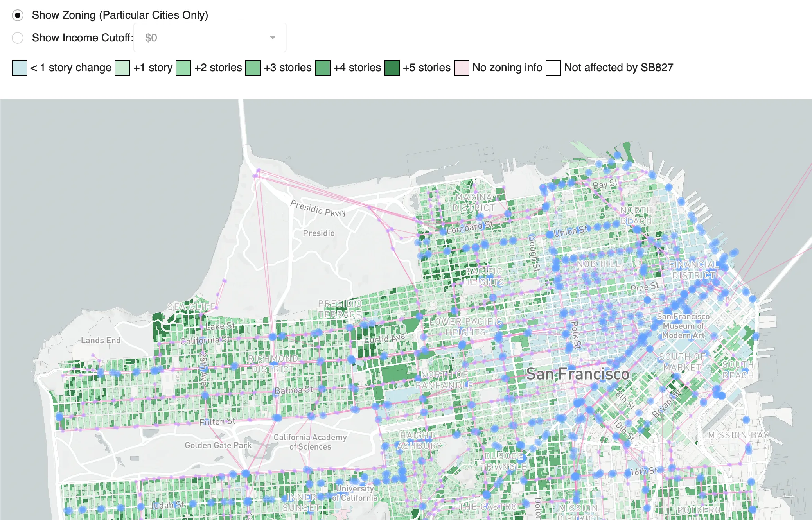Click the California Academy of Sciences label
The height and width of the screenshot is (520, 812).
[x=310, y=442]
